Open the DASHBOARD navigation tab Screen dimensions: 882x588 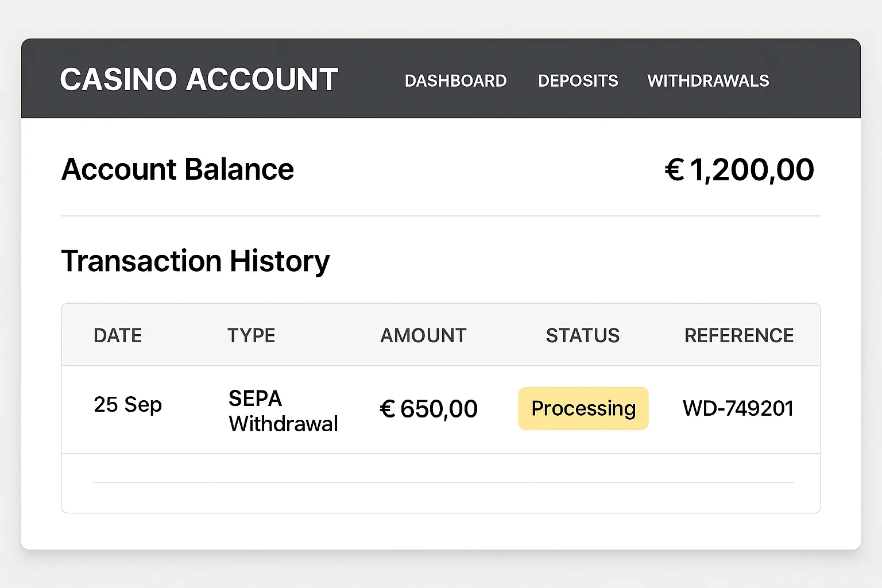pyautogui.click(x=455, y=81)
